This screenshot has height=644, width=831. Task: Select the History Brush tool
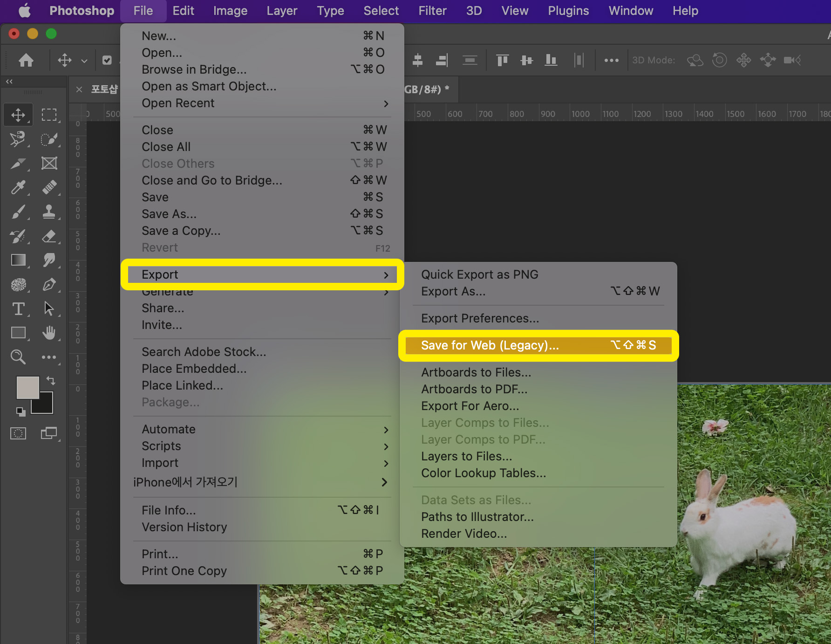click(18, 236)
